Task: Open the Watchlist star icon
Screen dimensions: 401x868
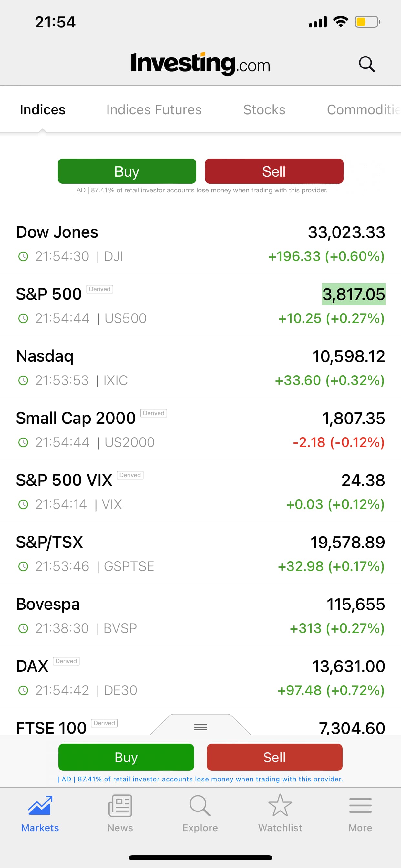Action: tap(280, 806)
